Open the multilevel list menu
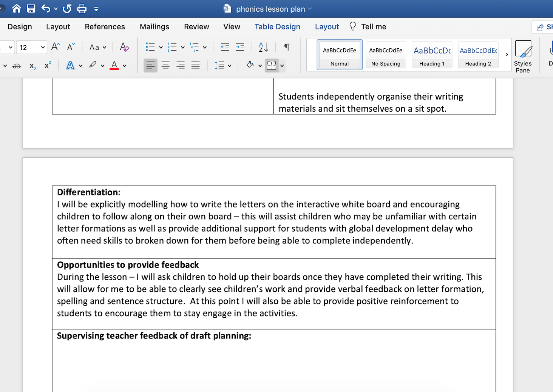553x392 pixels. pos(195,47)
